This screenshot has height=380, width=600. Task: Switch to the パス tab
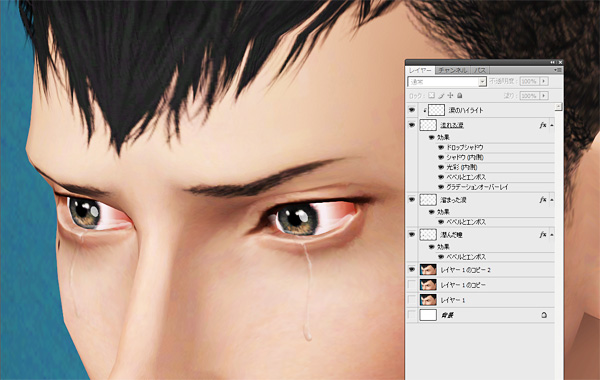(480, 70)
